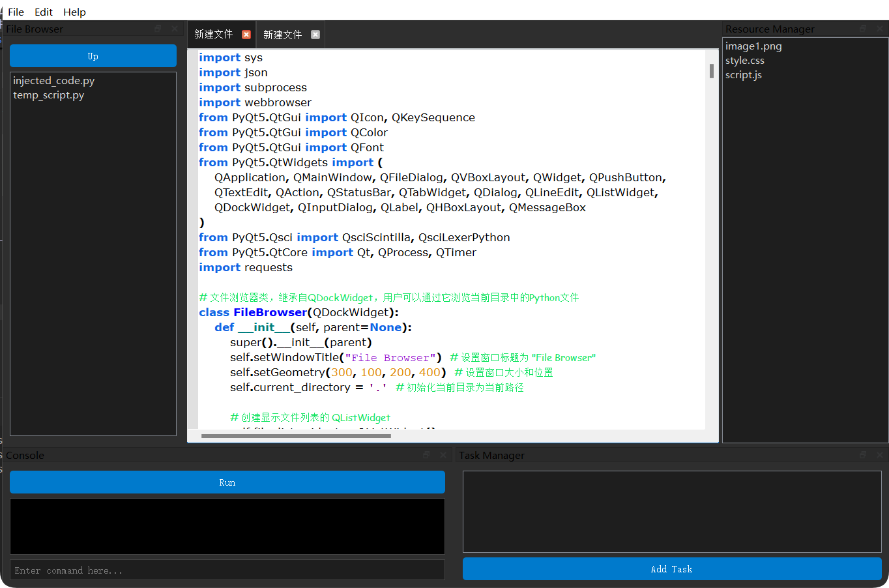
Task: Close the Resource Manager panel
Action: (x=880, y=29)
